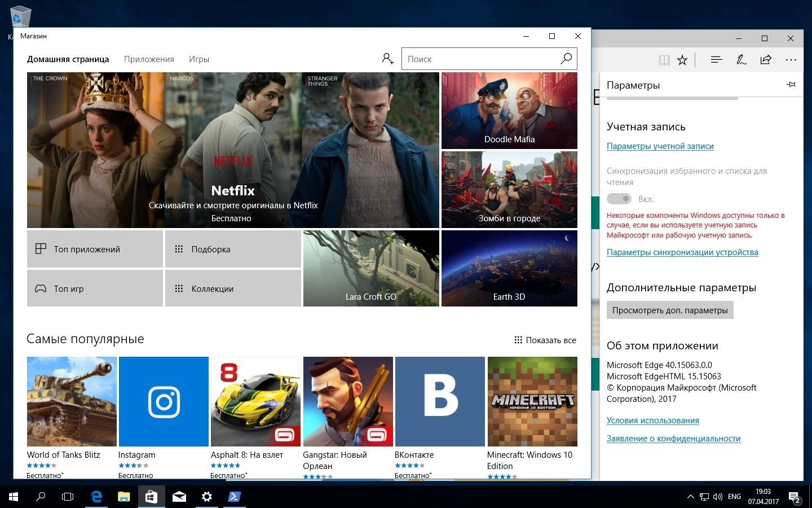Open the Windows Start menu
Screen dimensions: 812x508
click(x=14, y=497)
